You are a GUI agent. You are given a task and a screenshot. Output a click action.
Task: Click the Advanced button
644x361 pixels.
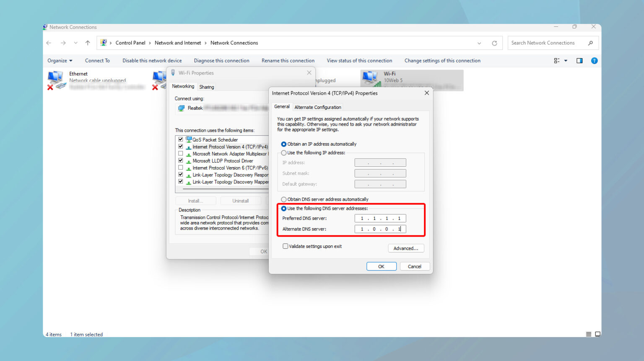pos(405,248)
